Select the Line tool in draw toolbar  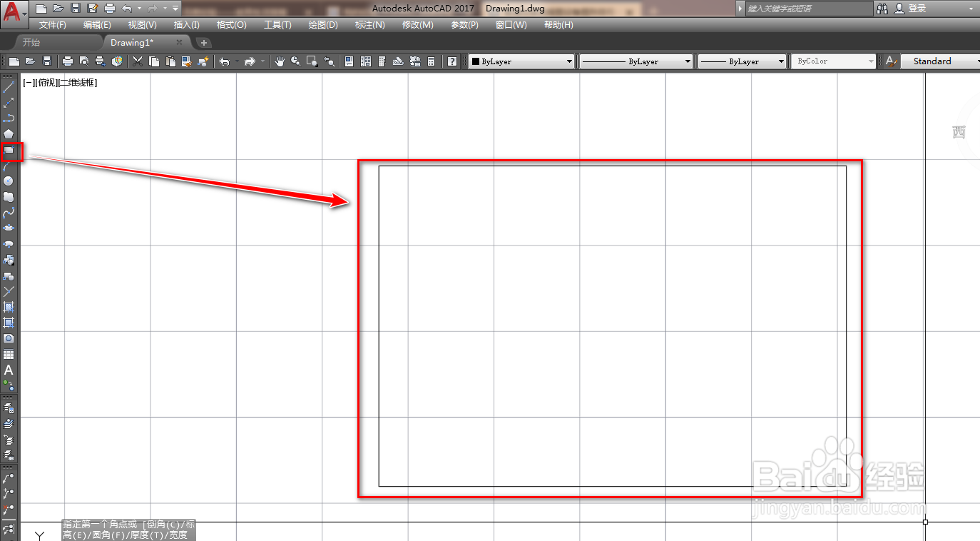9,87
